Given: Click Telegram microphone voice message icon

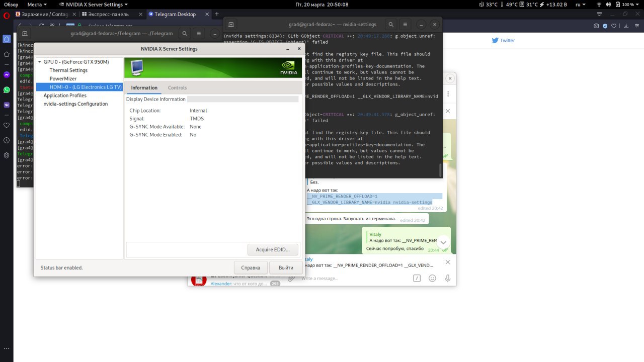Looking at the screenshot, I should point(447,278).
